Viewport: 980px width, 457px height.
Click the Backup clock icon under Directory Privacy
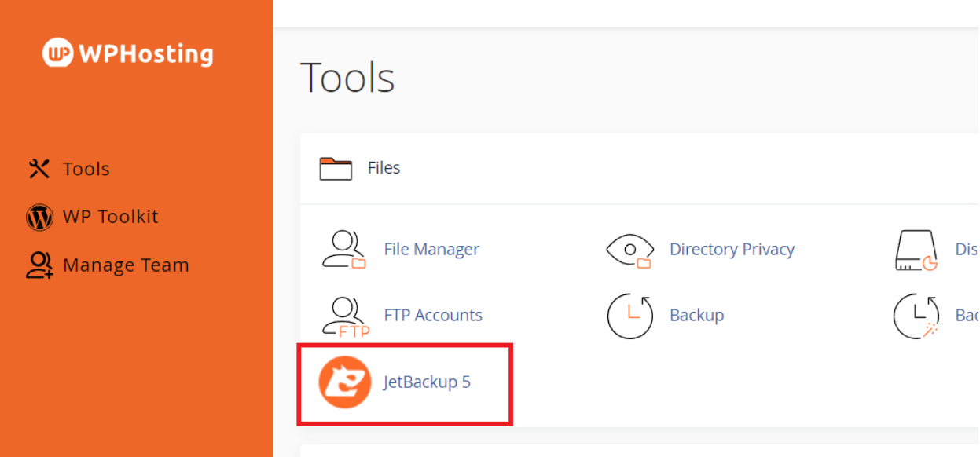coord(630,316)
